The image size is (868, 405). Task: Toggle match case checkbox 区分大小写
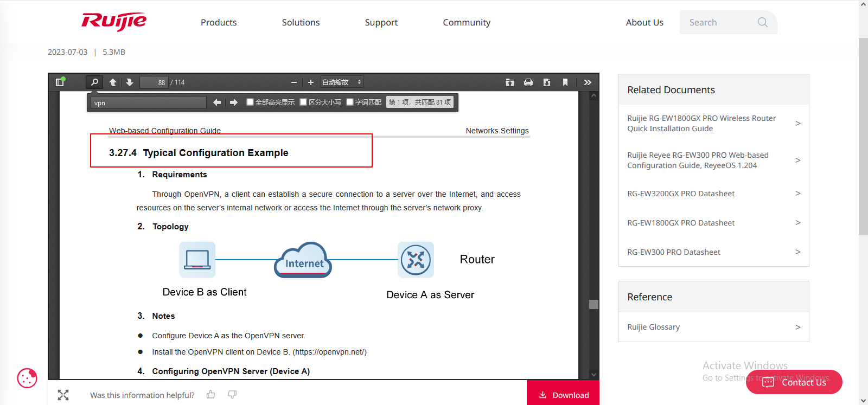pos(303,102)
